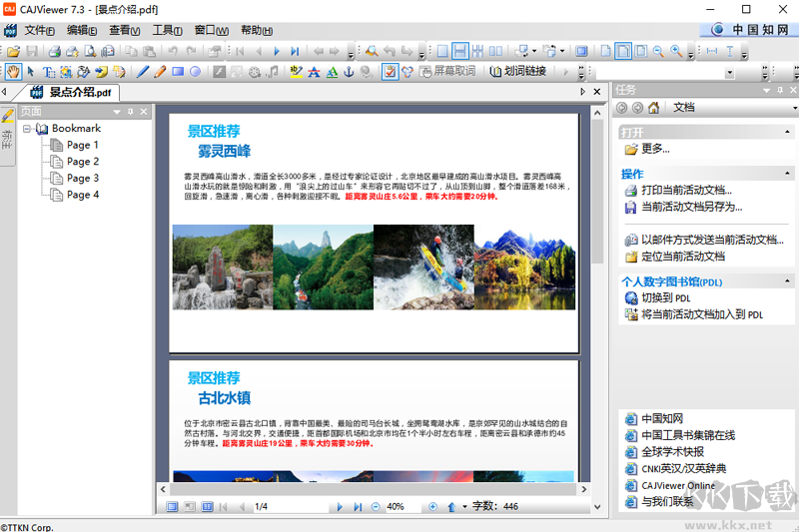Select the rectangle annotation tool
The image size is (799, 532).
(x=178, y=71)
